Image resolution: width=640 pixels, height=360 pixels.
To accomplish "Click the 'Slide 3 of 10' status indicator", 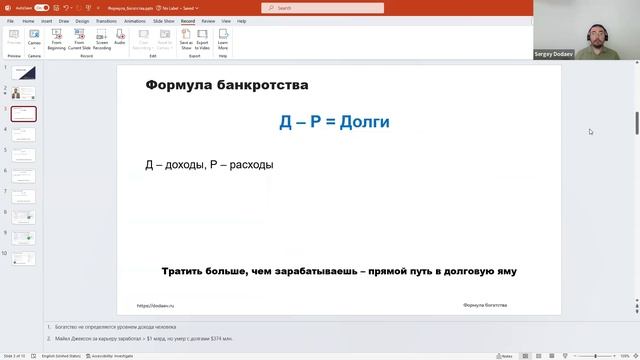I will click(14, 356).
